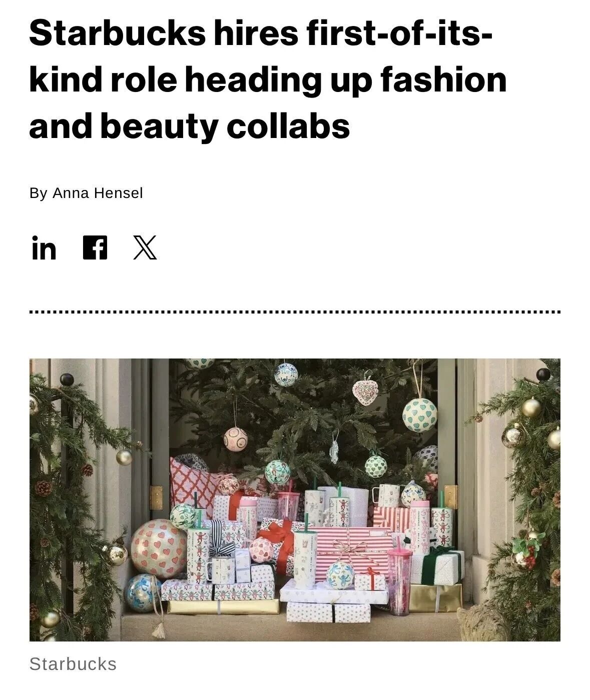Open author Anna Hensel's profile
The width and height of the screenshot is (590, 700).
tap(98, 193)
